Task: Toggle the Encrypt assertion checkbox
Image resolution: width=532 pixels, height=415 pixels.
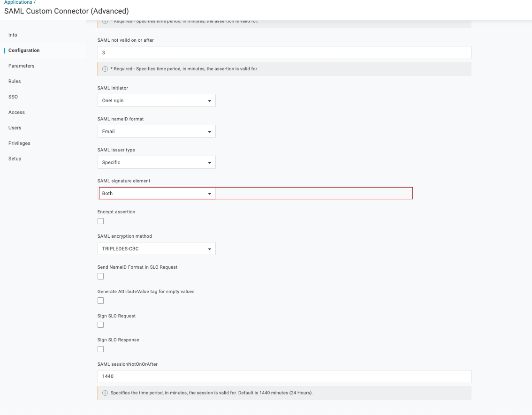Action: tap(100, 221)
